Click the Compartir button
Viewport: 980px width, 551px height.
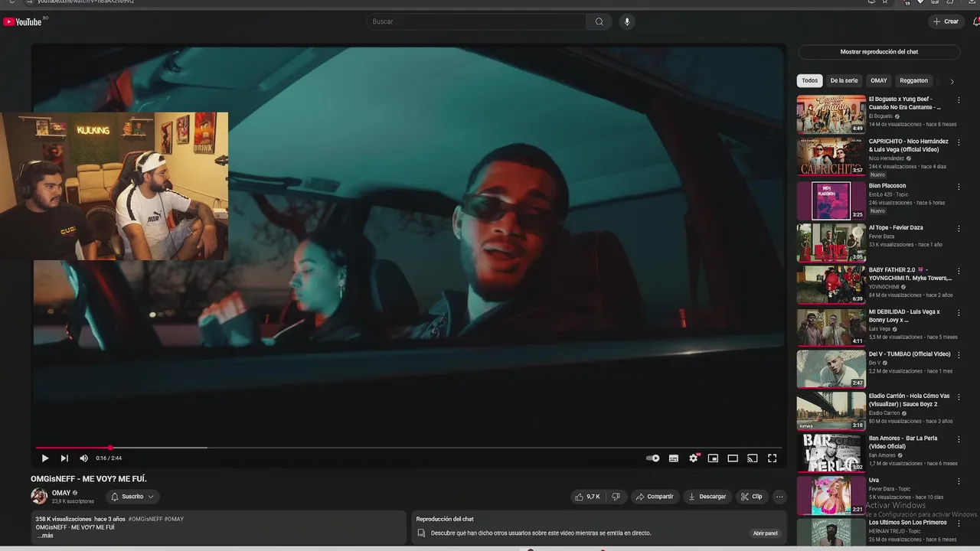click(x=655, y=497)
